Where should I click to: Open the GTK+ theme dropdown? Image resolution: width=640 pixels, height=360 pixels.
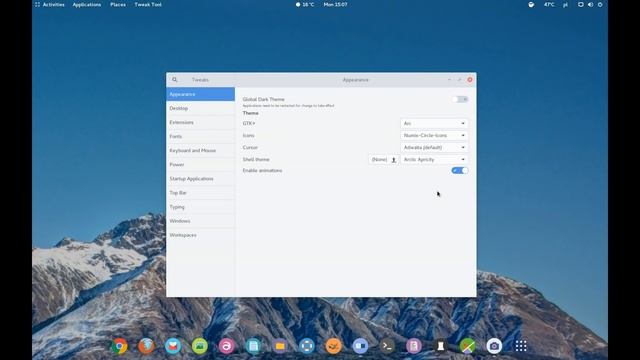coord(434,123)
